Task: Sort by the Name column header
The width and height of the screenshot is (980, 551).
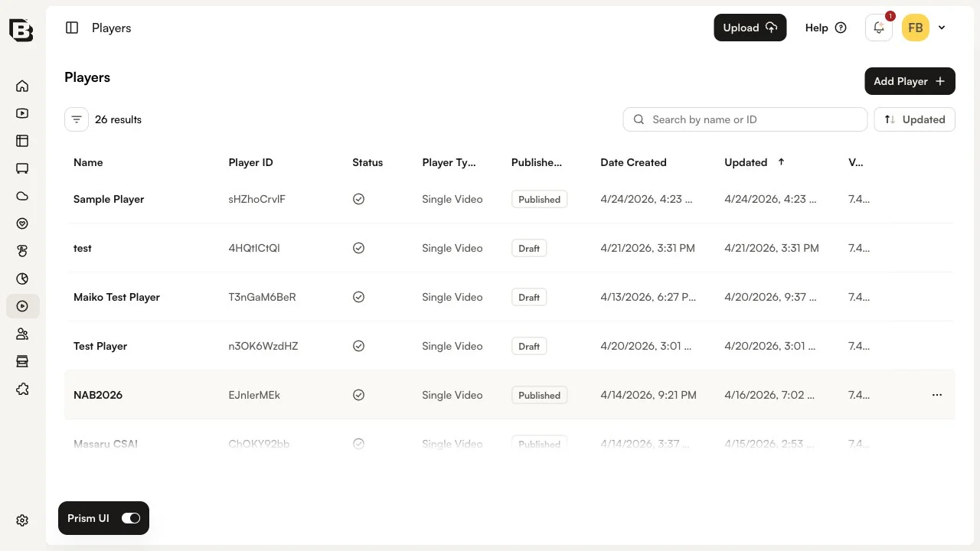Action: [88, 162]
